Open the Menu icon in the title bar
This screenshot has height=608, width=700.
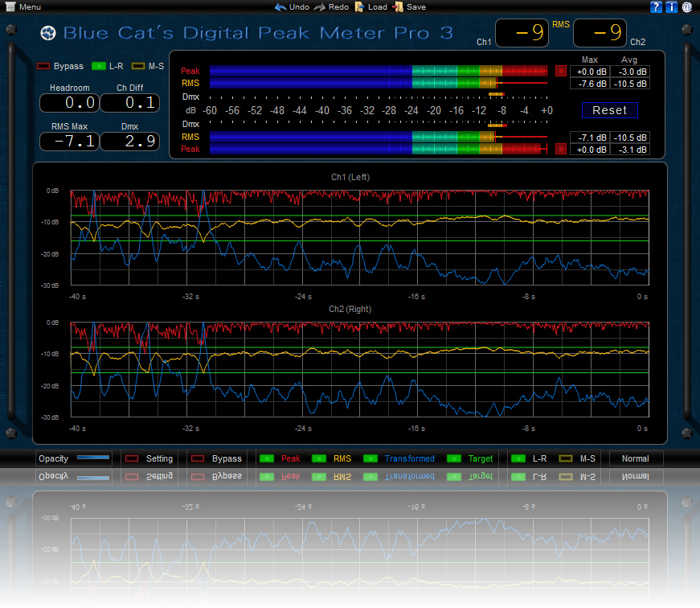(10, 6)
